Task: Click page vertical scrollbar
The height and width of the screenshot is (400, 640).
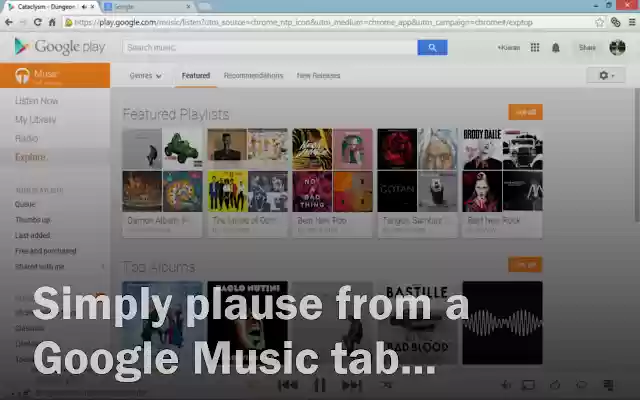Action: coord(637,155)
